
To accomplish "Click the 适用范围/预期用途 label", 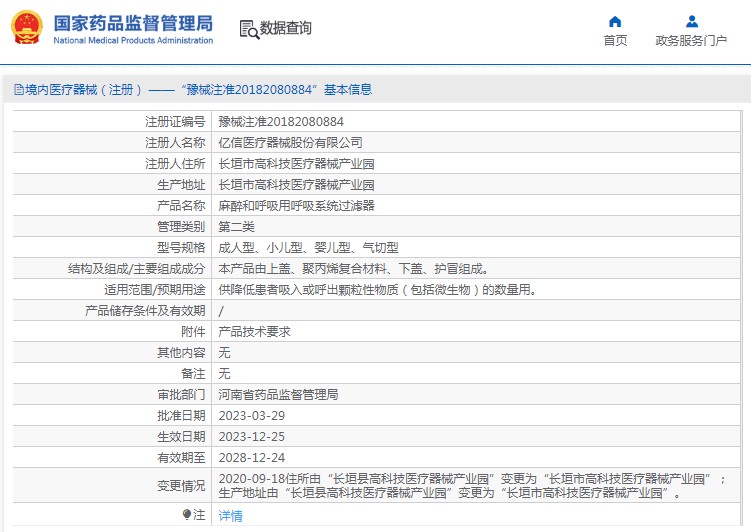I will (x=155, y=290).
